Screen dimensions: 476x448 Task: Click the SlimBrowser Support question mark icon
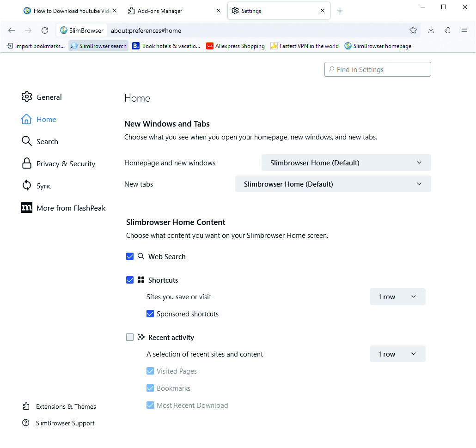(x=26, y=423)
